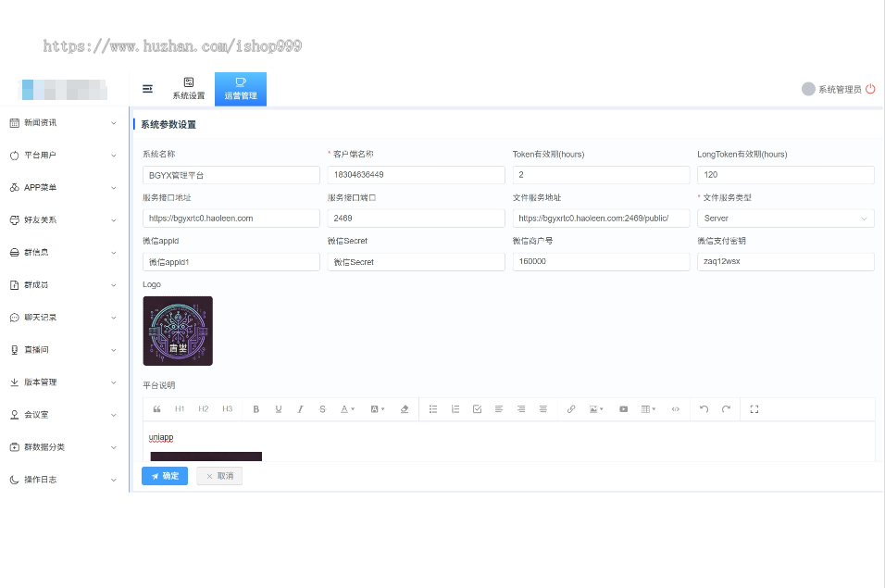Click the LongToken有效期 input showing 120
Image resolution: width=885 pixels, height=588 pixels.
(786, 175)
